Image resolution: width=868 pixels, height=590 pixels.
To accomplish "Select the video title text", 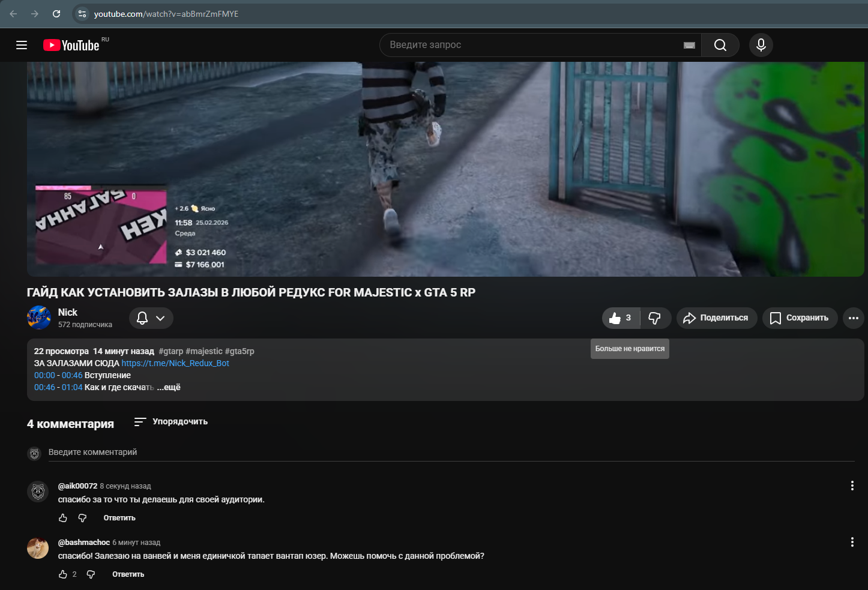I will click(251, 293).
